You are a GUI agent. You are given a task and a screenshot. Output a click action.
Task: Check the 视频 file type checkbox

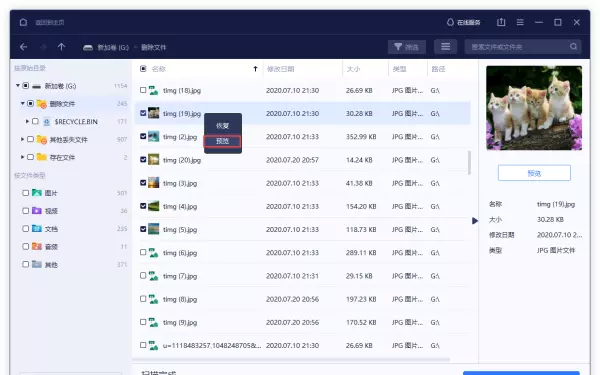[26, 211]
